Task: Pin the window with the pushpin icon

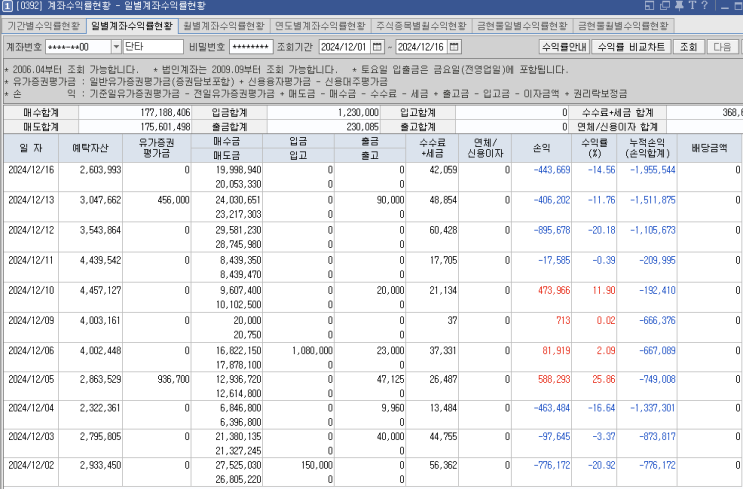Action: click(679, 5)
